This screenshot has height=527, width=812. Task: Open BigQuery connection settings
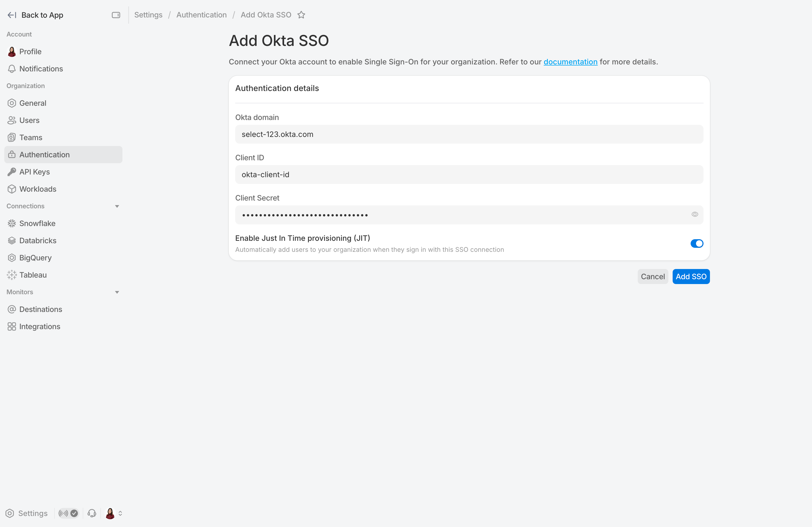click(63, 258)
